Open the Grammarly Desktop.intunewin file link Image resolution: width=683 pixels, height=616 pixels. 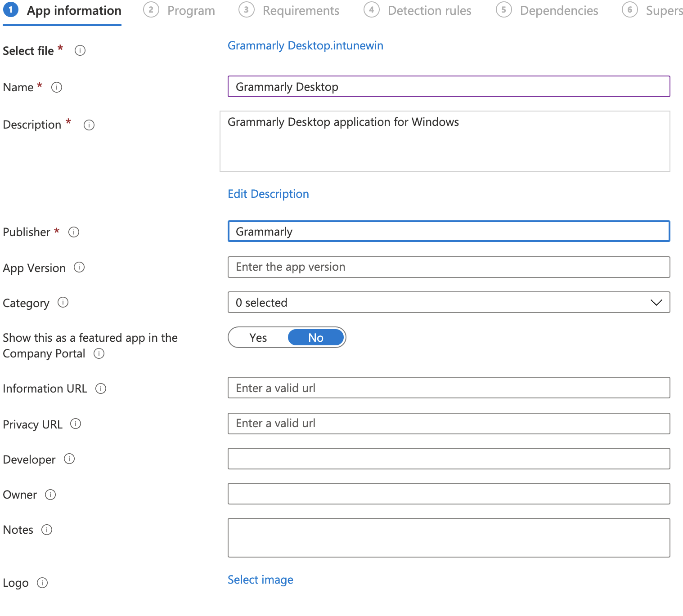tap(306, 45)
